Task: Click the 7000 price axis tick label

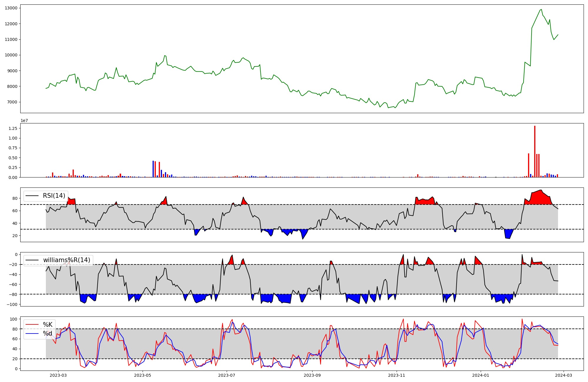Action: (12, 102)
